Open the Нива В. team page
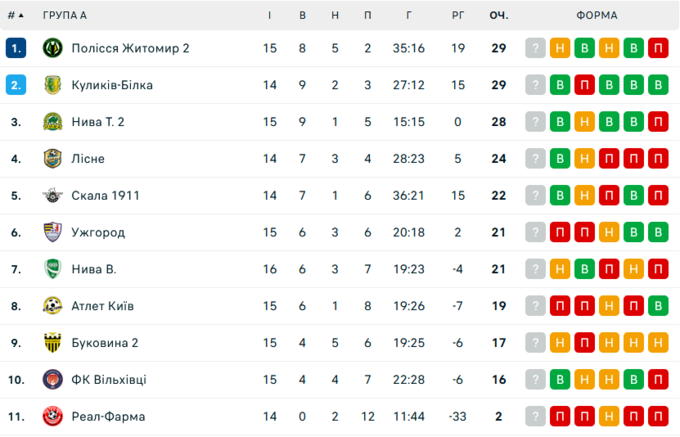 coord(94,270)
